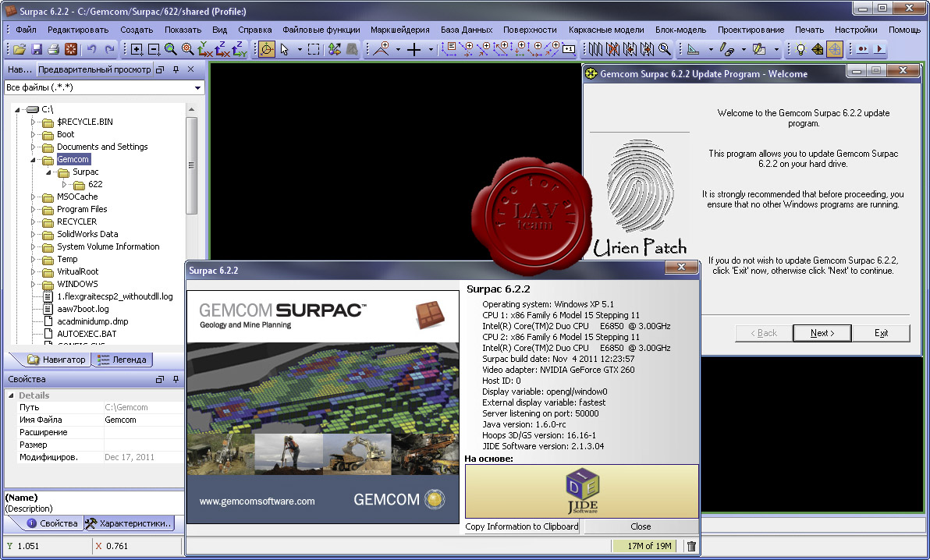Click the set-square measure tool icon
Screen dimensions: 930x560
point(693,50)
